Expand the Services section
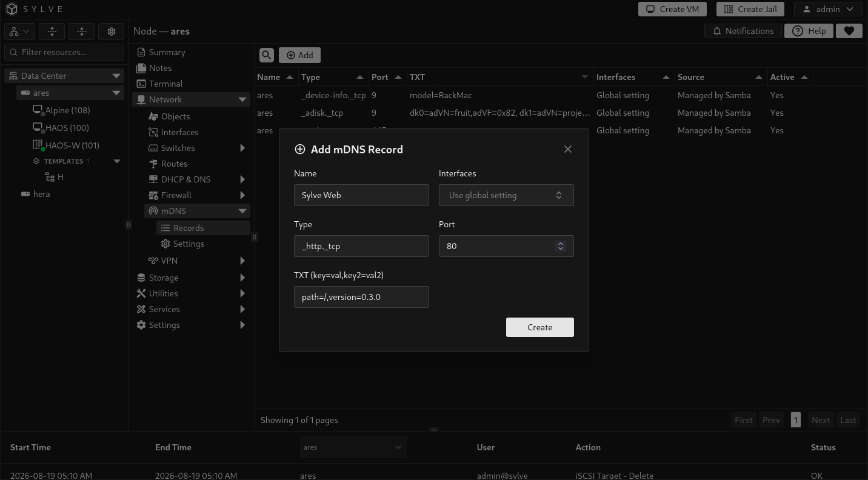Viewport: 868px width, 480px height. pos(242,309)
